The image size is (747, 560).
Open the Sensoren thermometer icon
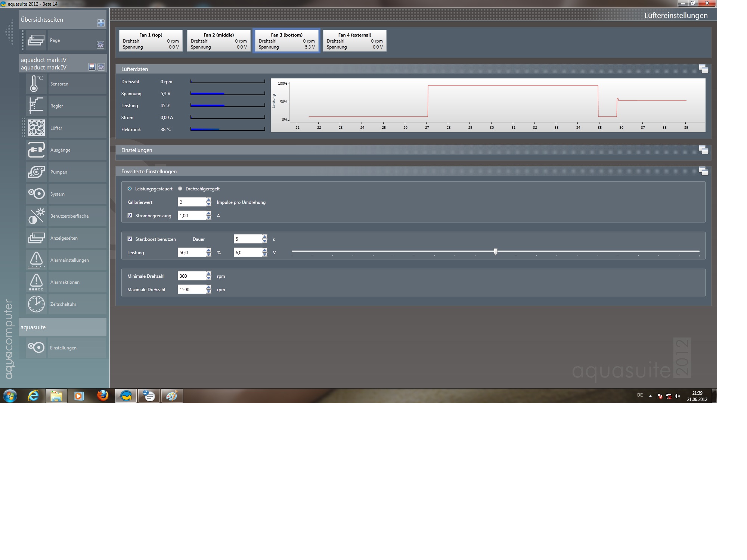coord(36,84)
